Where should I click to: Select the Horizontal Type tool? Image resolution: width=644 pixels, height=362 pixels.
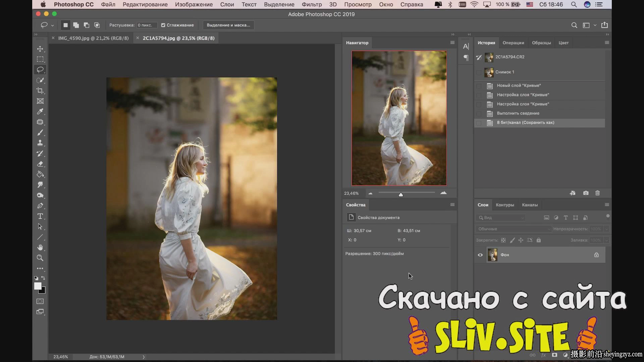click(40, 216)
